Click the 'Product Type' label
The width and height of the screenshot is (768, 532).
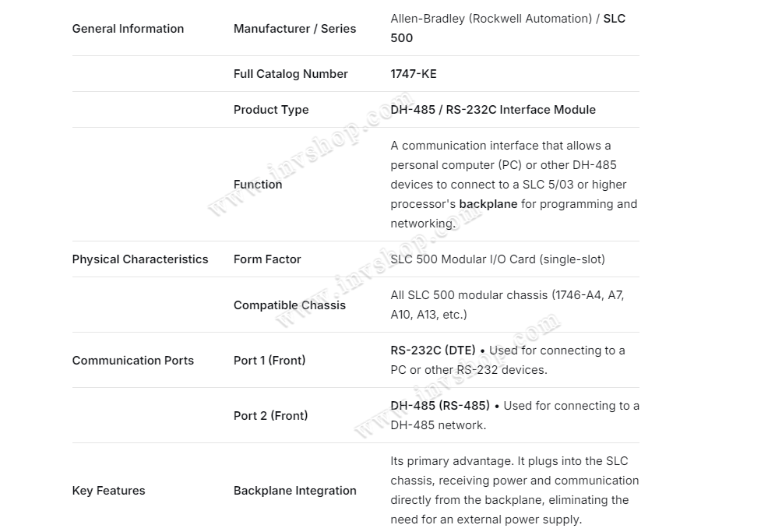(271, 110)
